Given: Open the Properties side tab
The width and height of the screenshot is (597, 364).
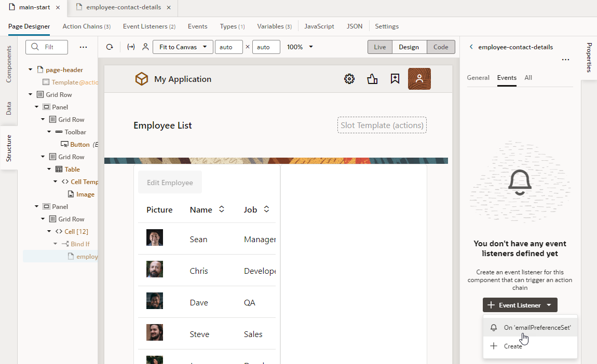Looking at the screenshot, I should [x=589, y=58].
